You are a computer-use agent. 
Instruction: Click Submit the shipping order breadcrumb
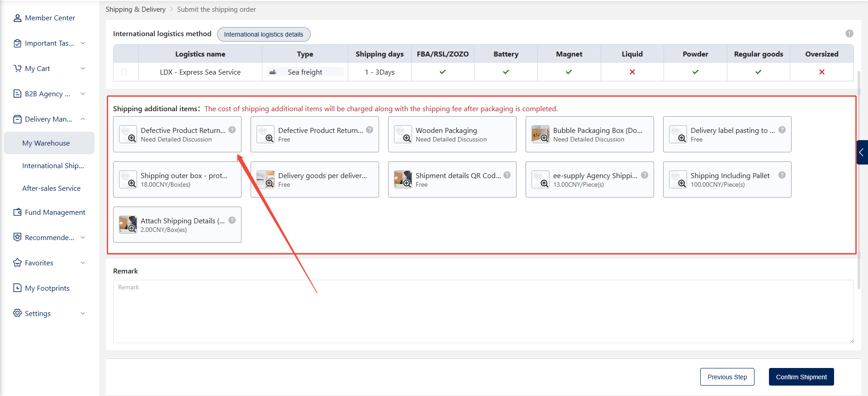(216, 9)
